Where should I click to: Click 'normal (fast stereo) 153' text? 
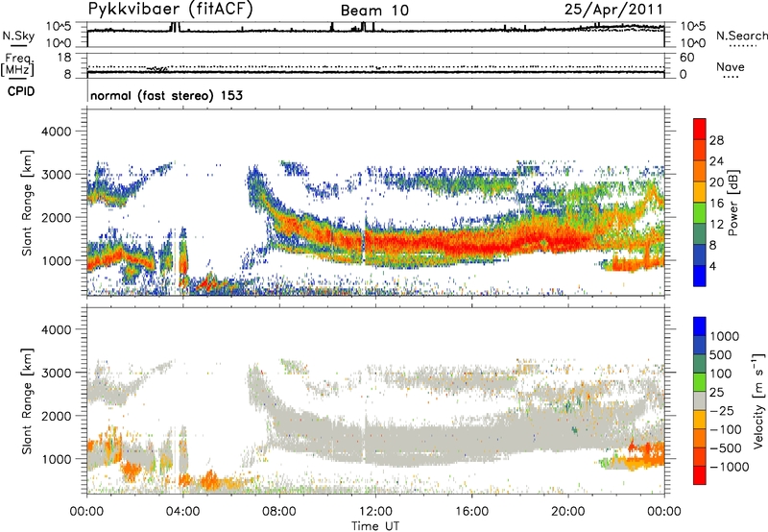[x=166, y=96]
